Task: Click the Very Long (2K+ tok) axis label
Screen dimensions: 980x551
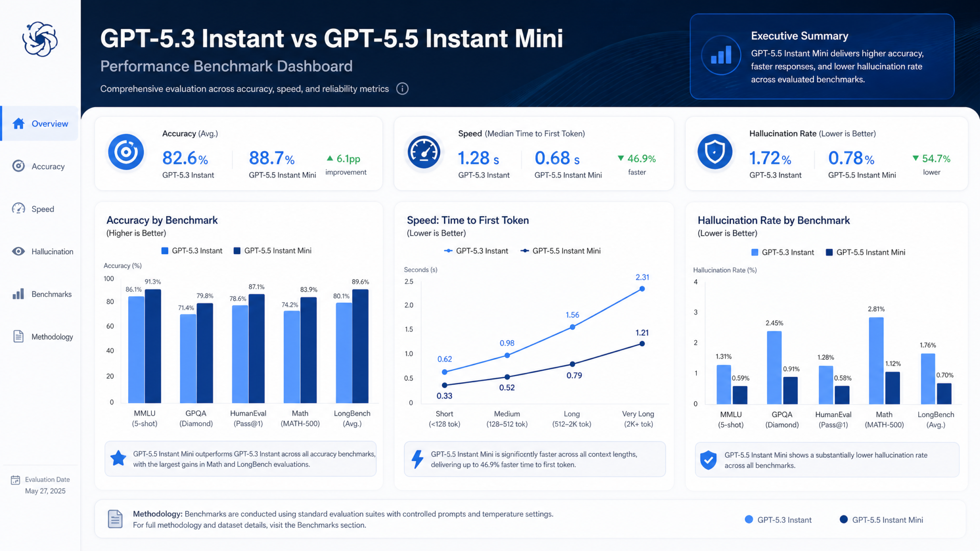Action: (638, 419)
